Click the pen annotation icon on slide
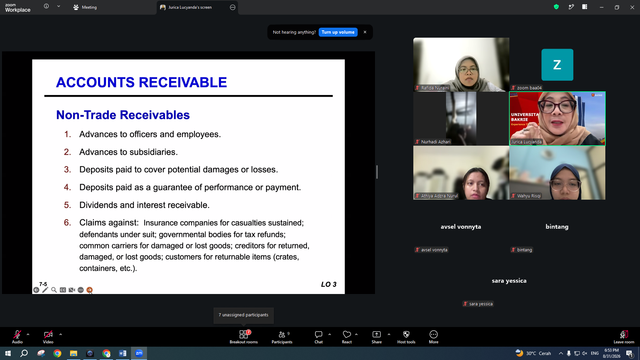 45,290
